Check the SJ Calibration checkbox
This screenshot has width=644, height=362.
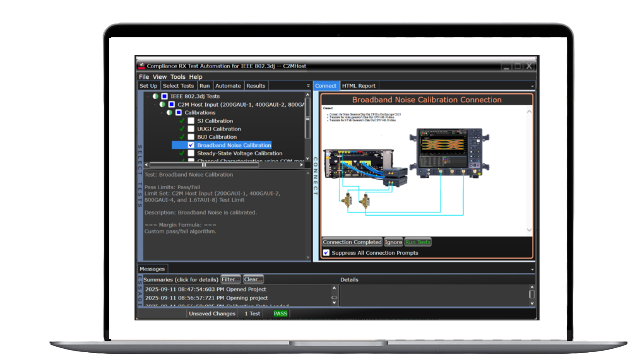pyautogui.click(x=191, y=121)
